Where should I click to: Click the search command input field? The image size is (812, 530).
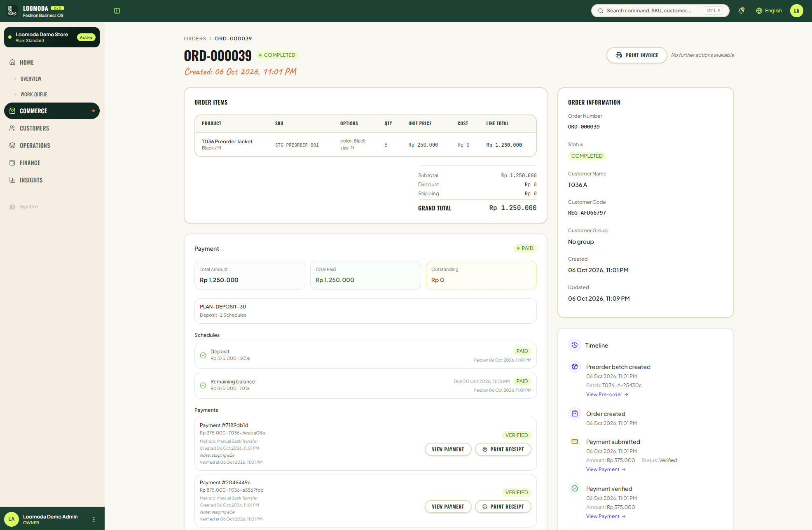(x=660, y=11)
